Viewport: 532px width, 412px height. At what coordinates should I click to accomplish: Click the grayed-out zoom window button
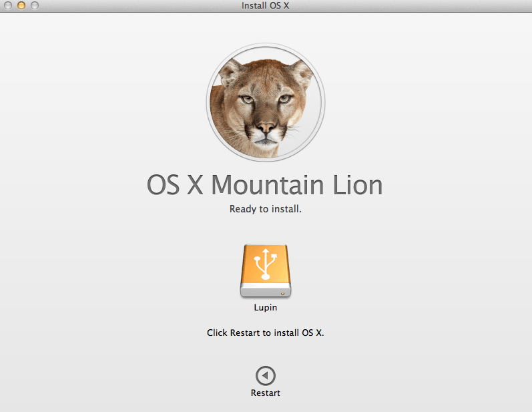coord(35,5)
